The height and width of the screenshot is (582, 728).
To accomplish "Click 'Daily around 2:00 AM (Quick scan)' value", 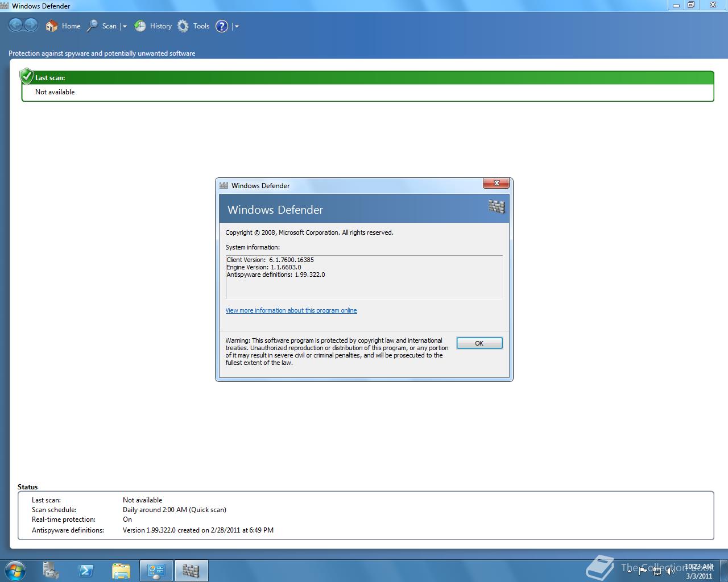I will pyautogui.click(x=175, y=510).
